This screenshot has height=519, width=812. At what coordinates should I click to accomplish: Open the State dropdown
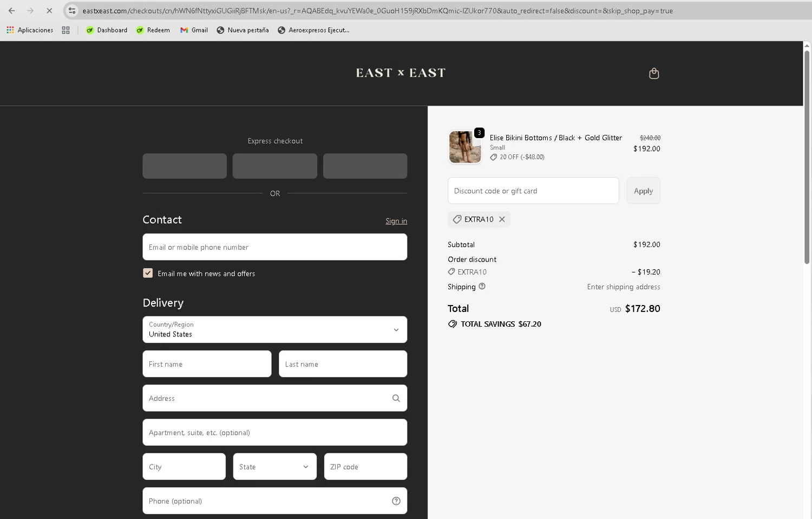(275, 466)
